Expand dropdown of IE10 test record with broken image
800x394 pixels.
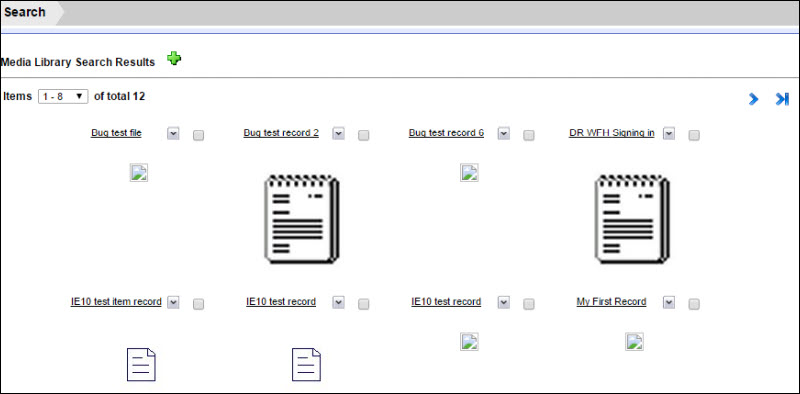pyautogui.click(x=504, y=302)
